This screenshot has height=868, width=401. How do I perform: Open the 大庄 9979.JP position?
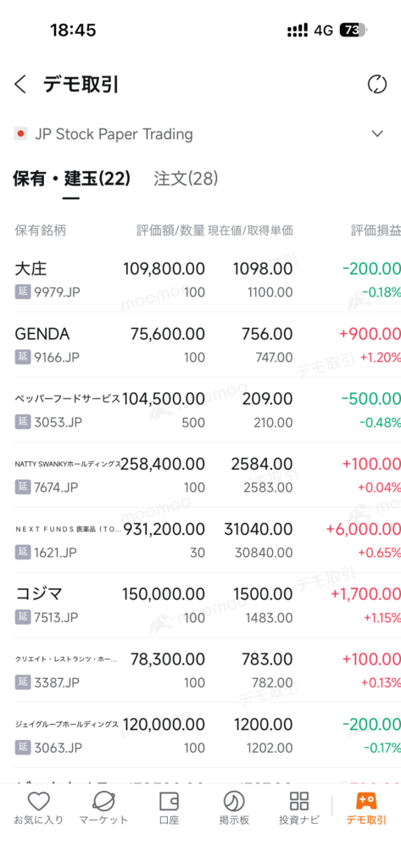point(200,280)
